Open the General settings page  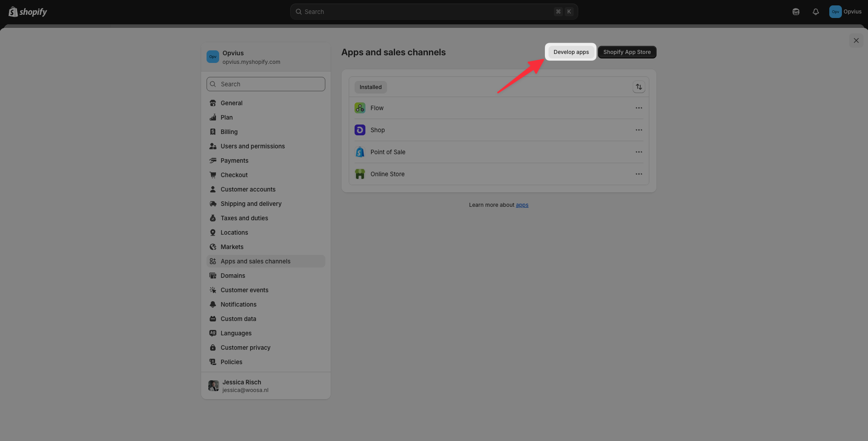pyautogui.click(x=266, y=103)
